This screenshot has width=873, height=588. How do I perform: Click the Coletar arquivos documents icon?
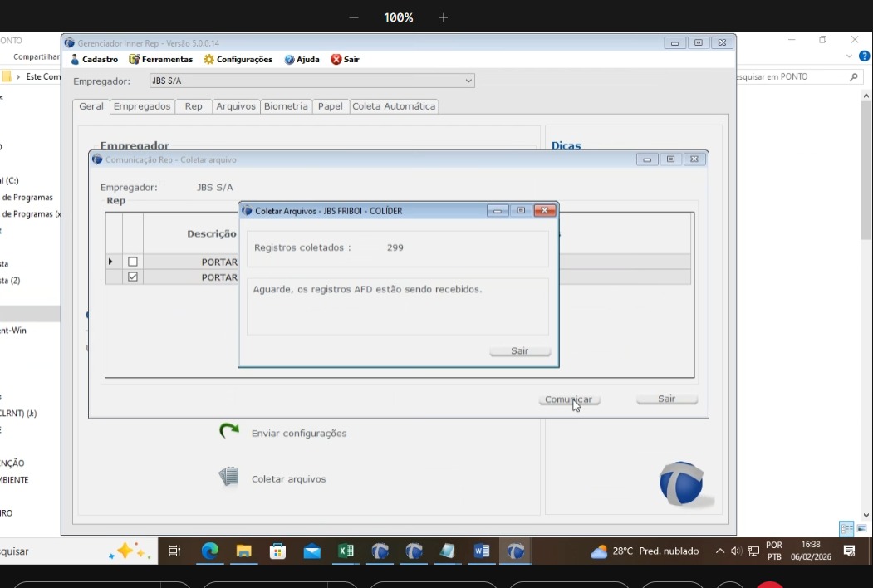coord(228,477)
